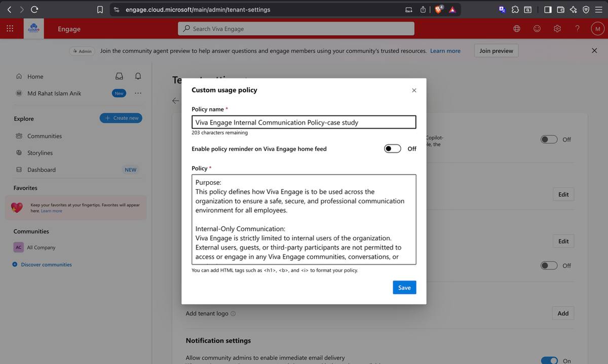The height and width of the screenshot is (364, 608).
Task: Open Communities in Explore section
Action: pos(45,136)
